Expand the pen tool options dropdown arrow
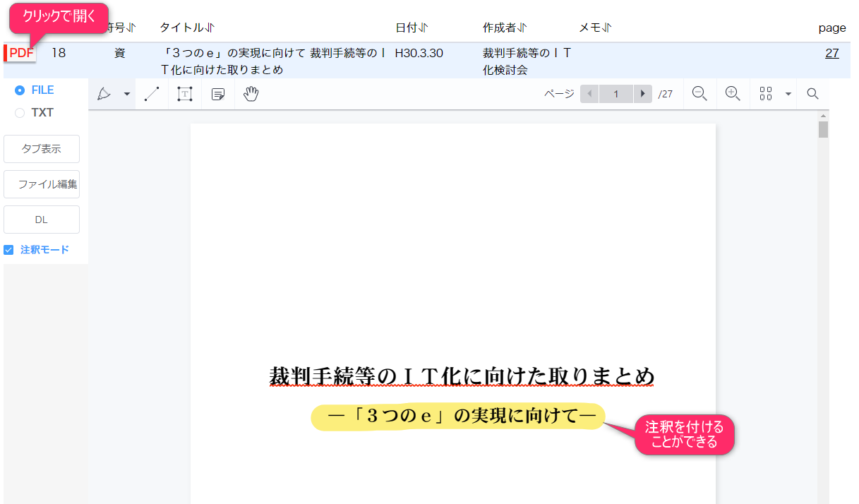This screenshot has width=859, height=504. [127, 94]
